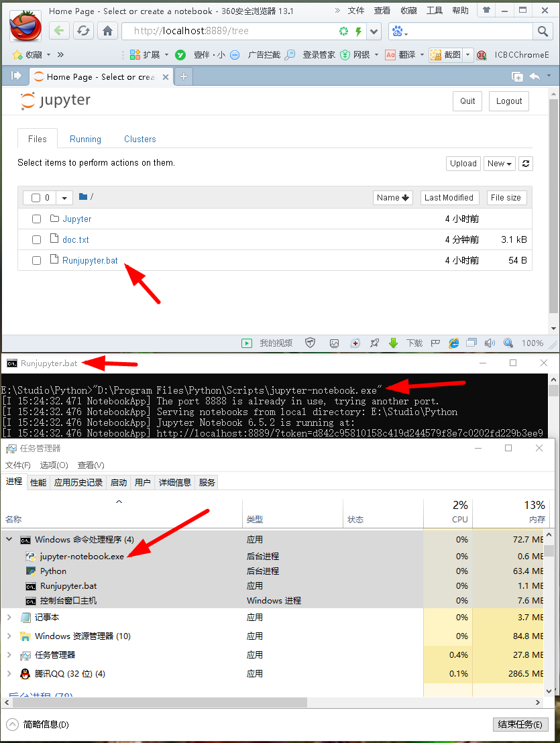
Task: Collapse the Windows 命令处理程序 group
Action: tap(9, 539)
